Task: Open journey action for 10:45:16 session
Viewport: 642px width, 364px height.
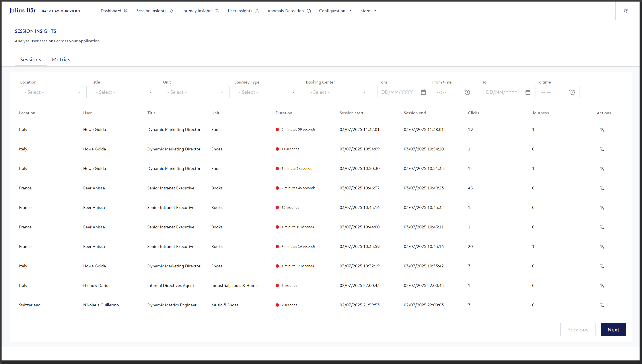Action: pyautogui.click(x=602, y=208)
